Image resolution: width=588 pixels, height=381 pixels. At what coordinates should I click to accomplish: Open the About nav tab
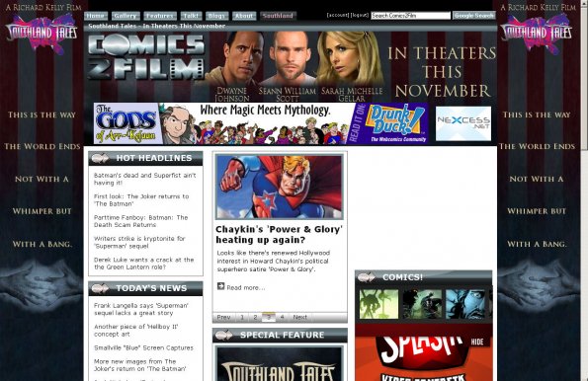pyautogui.click(x=244, y=16)
